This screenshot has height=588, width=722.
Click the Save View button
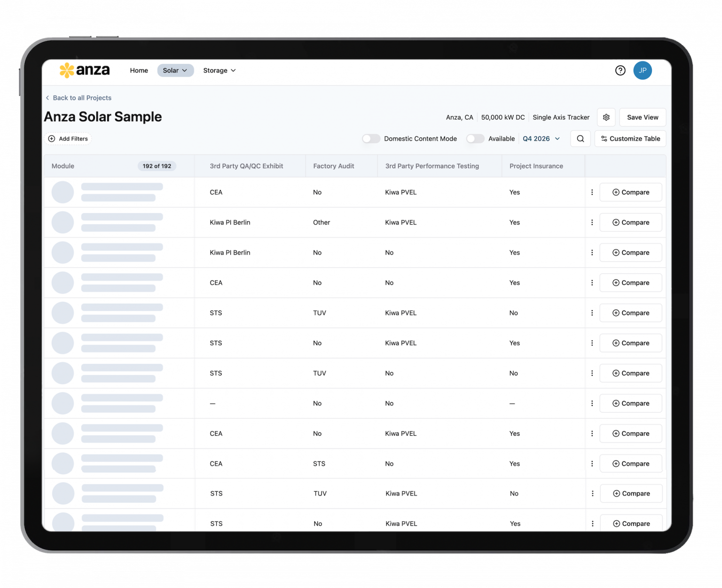point(642,117)
